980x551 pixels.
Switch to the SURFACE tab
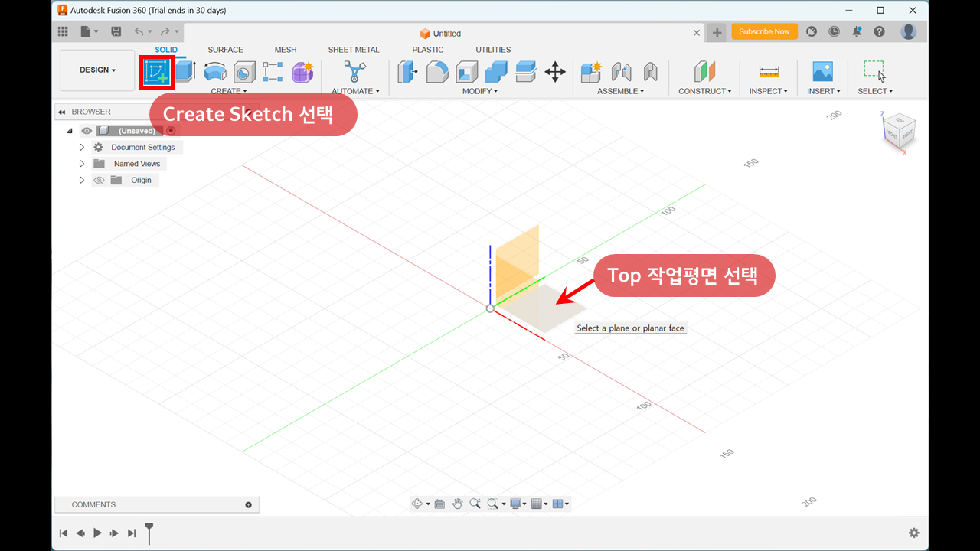[x=225, y=50]
